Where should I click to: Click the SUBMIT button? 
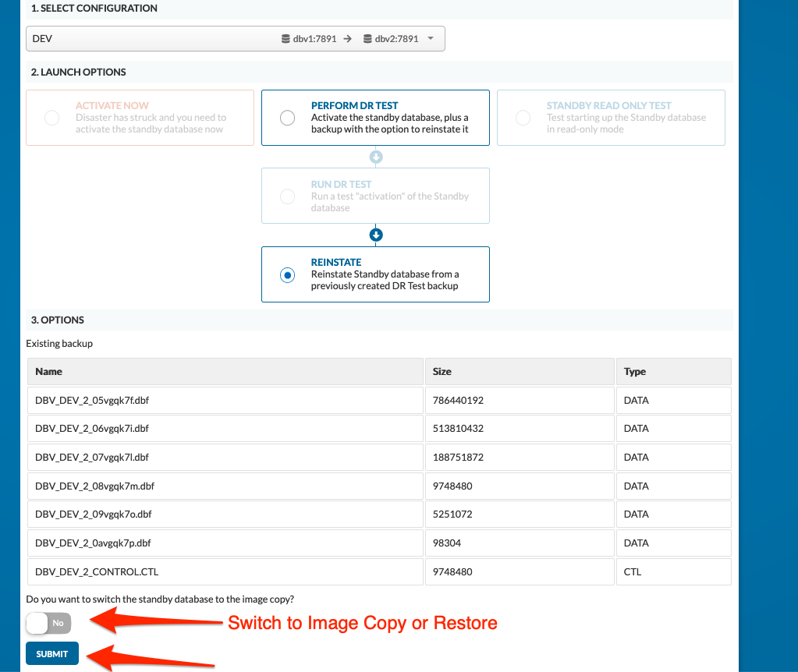tap(52, 654)
